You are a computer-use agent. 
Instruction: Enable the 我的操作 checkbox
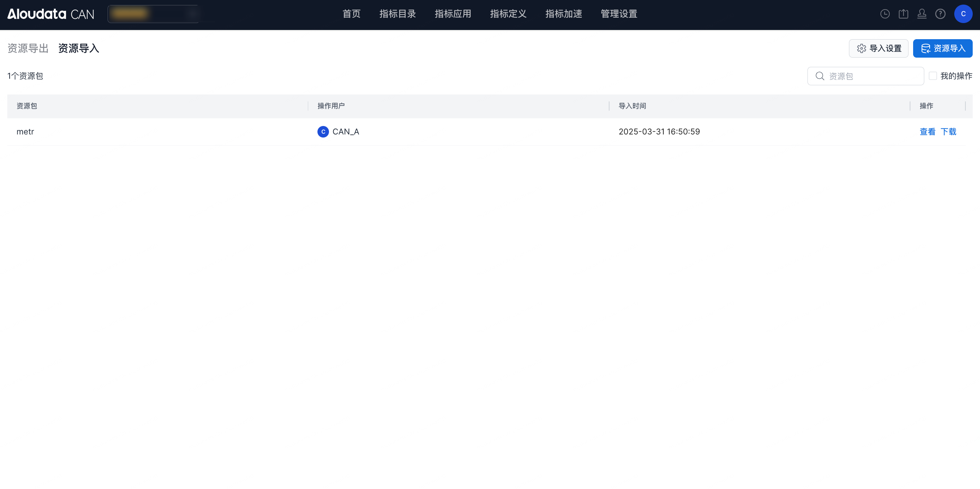[933, 76]
